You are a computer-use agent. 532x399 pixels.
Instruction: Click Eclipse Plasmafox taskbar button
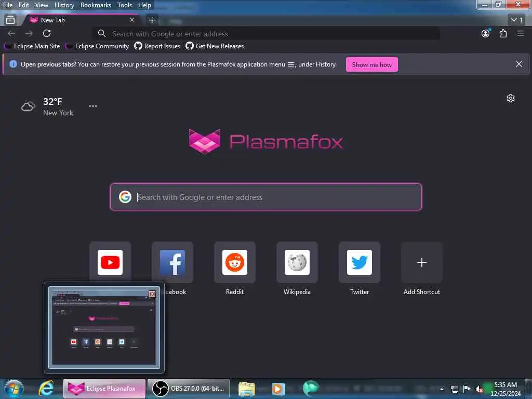pyautogui.click(x=104, y=389)
